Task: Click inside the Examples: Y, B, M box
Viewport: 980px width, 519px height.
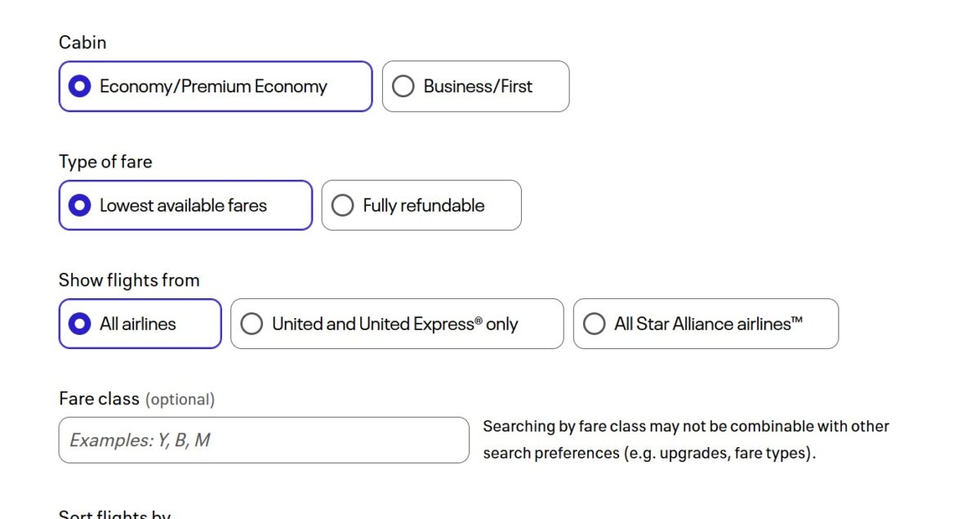Action: [x=263, y=440]
